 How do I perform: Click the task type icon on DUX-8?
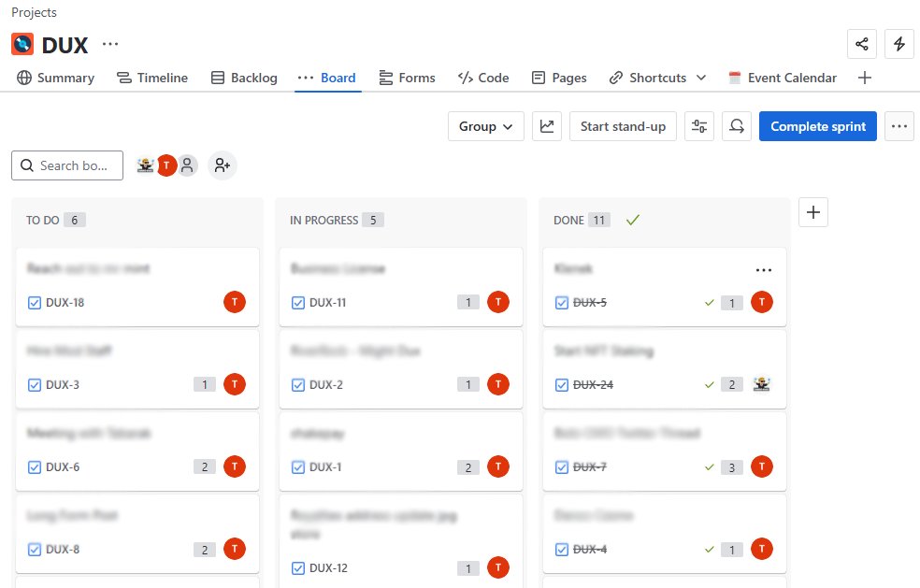click(x=35, y=550)
